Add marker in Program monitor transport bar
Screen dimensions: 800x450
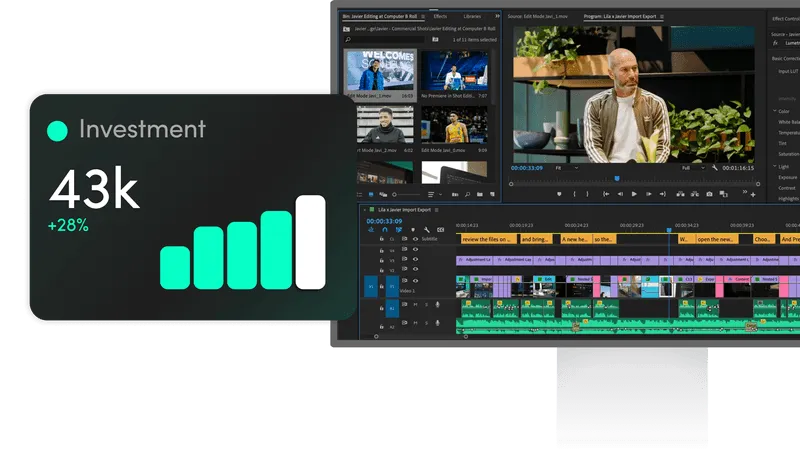[x=559, y=194]
